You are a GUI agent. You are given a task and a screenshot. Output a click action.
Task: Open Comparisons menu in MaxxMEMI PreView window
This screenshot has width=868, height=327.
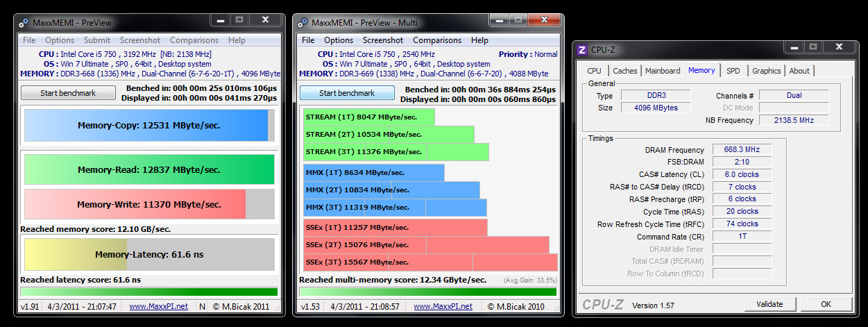click(x=194, y=40)
